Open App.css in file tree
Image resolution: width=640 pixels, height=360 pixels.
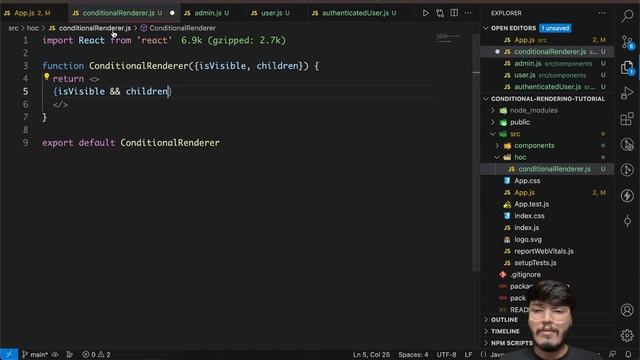pyautogui.click(x=547, y=181)
